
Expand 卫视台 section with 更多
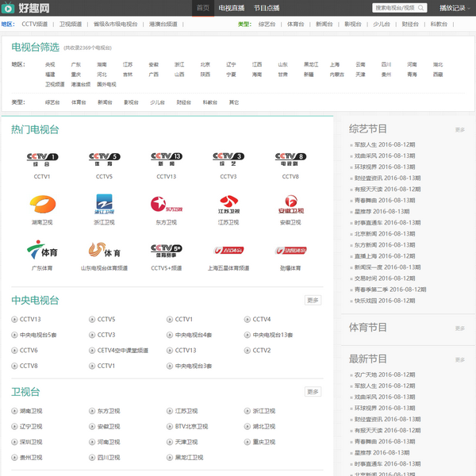click(313, 392)
